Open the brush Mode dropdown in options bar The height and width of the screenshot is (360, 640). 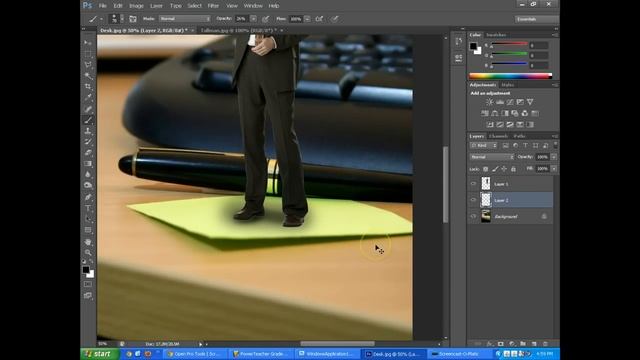click(184, 19)
